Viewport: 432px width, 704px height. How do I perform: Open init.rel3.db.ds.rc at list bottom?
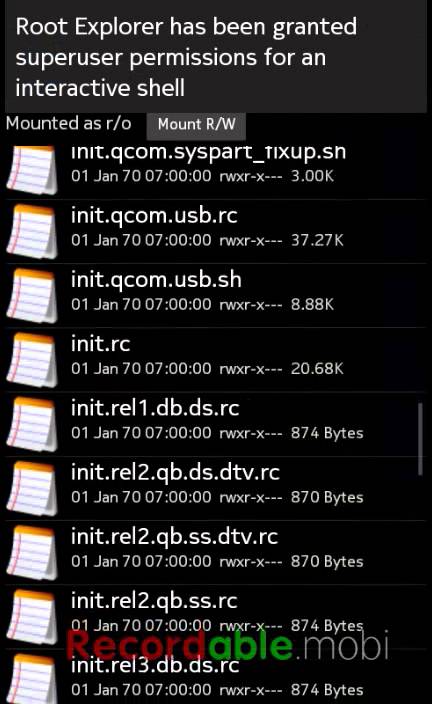pos(216,677)
